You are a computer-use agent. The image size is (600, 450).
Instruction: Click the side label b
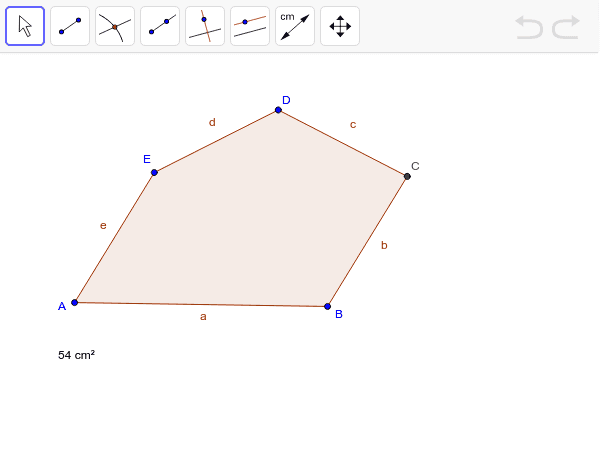point(384,245)
